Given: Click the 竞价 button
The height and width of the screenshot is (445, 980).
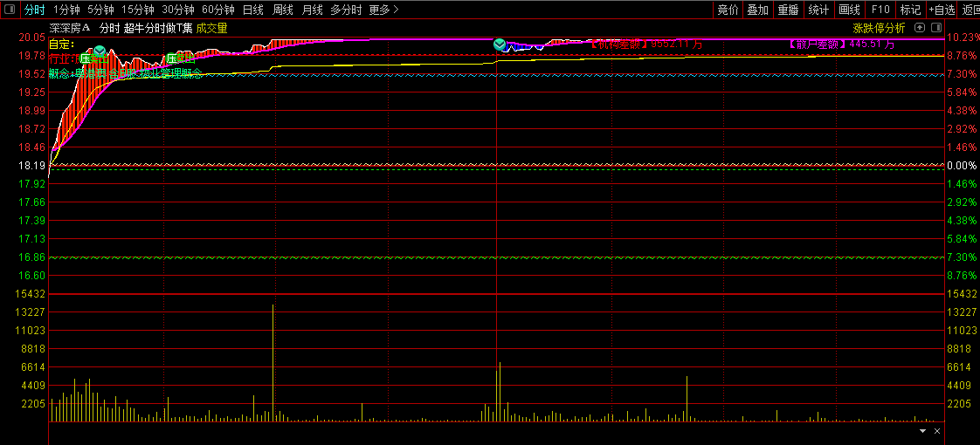Looking at the screenshot, I should click(727, 10).
